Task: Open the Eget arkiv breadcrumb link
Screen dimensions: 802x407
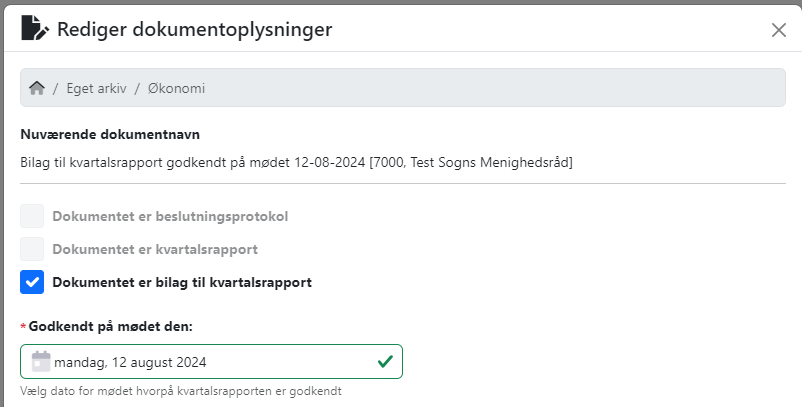Action: coord(96,88)
